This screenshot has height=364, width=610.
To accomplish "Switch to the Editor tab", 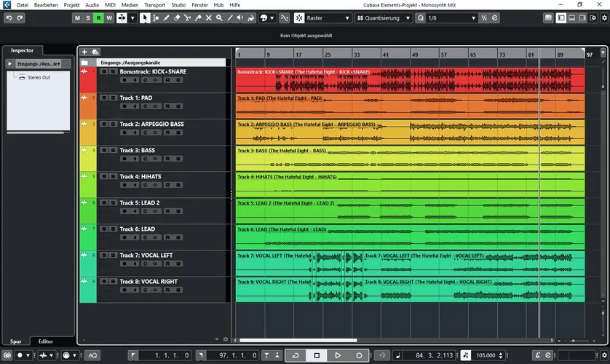I will click(x=45, y=341).
